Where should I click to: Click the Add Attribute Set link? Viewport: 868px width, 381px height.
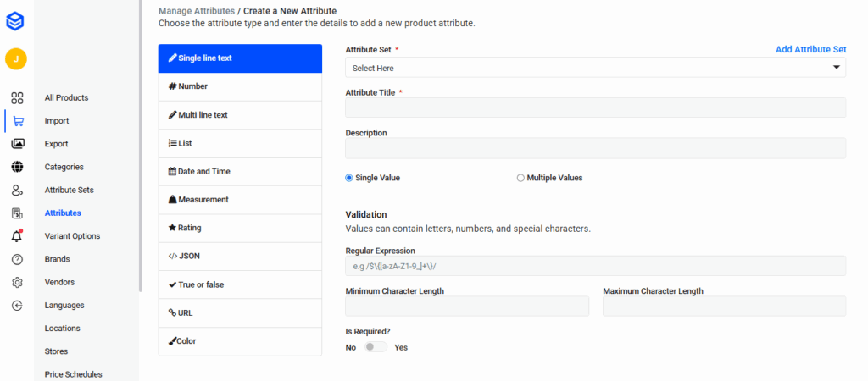coord(810,50)
